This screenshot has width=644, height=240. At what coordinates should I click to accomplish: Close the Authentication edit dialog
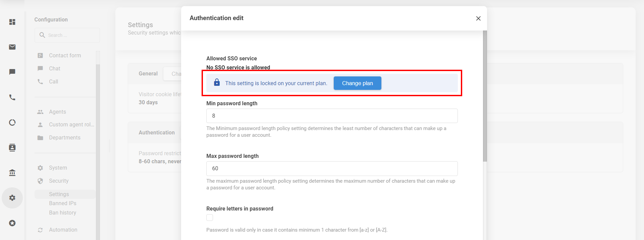point(478,18)
